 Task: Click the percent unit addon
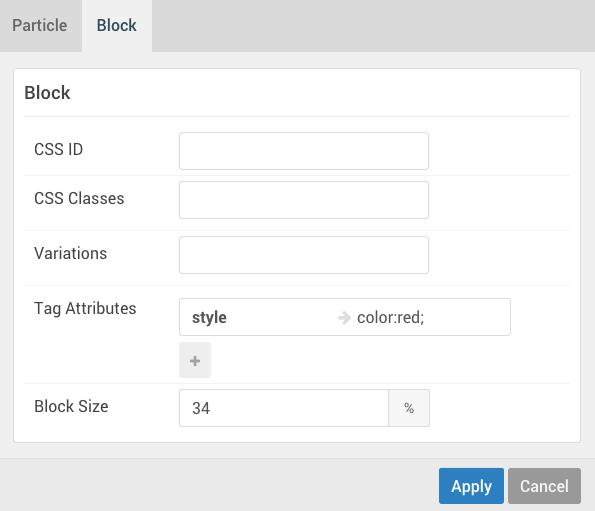409,408
